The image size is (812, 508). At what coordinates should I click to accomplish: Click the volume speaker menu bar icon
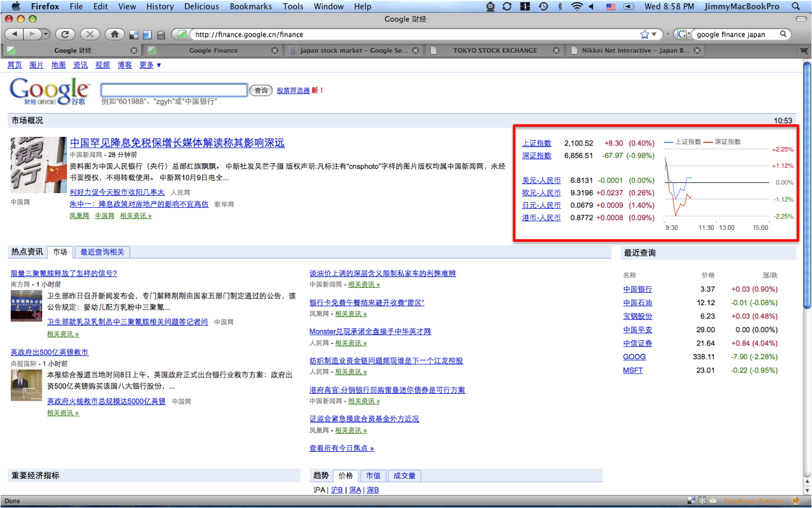[591, 6]
